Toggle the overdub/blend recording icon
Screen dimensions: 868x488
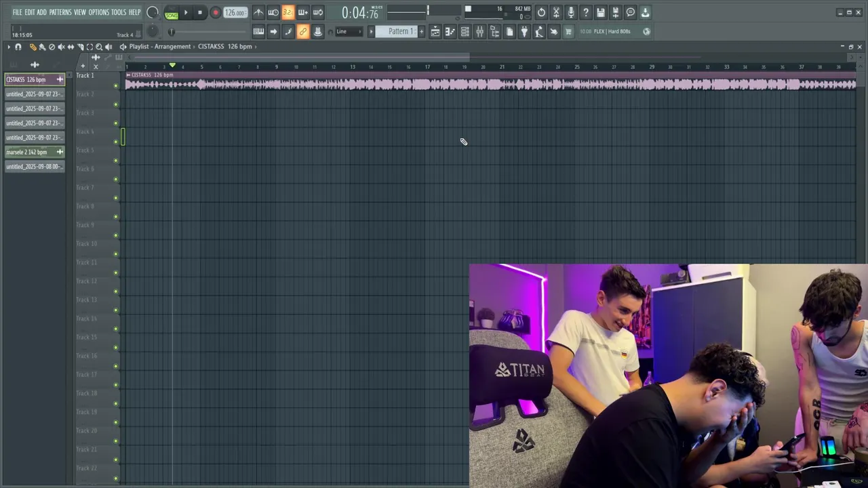point(303,12)
